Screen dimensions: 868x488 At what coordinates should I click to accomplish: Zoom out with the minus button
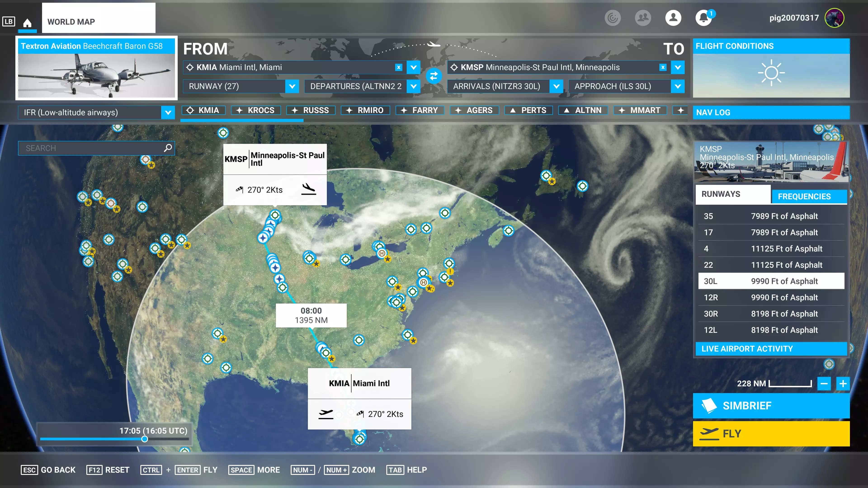click(x=824, y=383)
